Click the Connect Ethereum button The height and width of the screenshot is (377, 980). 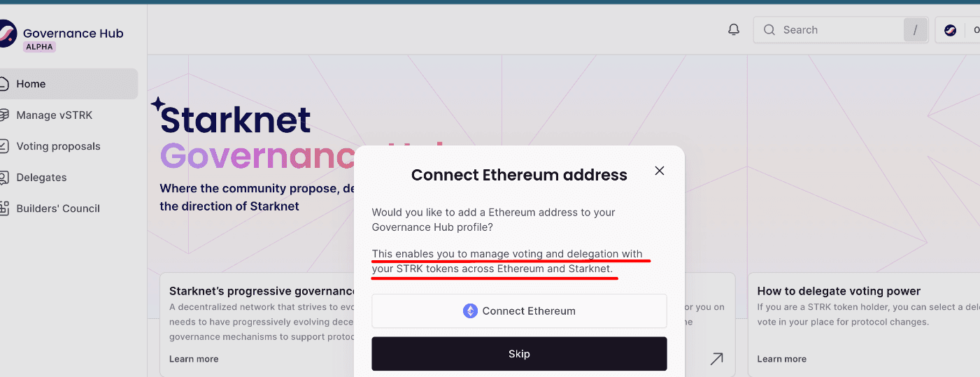(519, 311)
